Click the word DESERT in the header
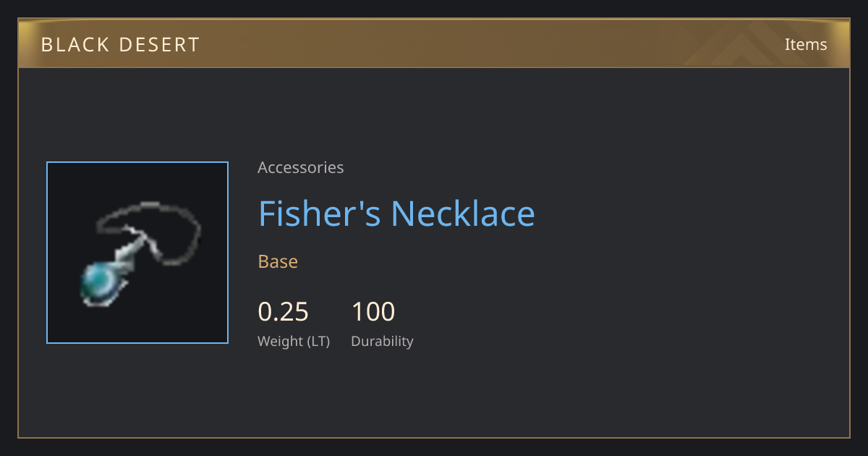The height and width of the screenshot is (456, 868). (161, 44)
